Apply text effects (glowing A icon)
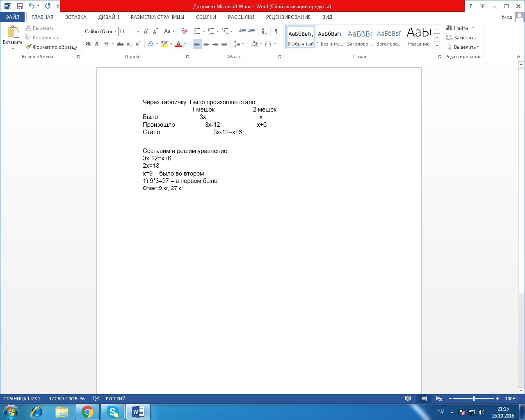The height and width of the screenshot is (420, 525). [x=151, y=44]
